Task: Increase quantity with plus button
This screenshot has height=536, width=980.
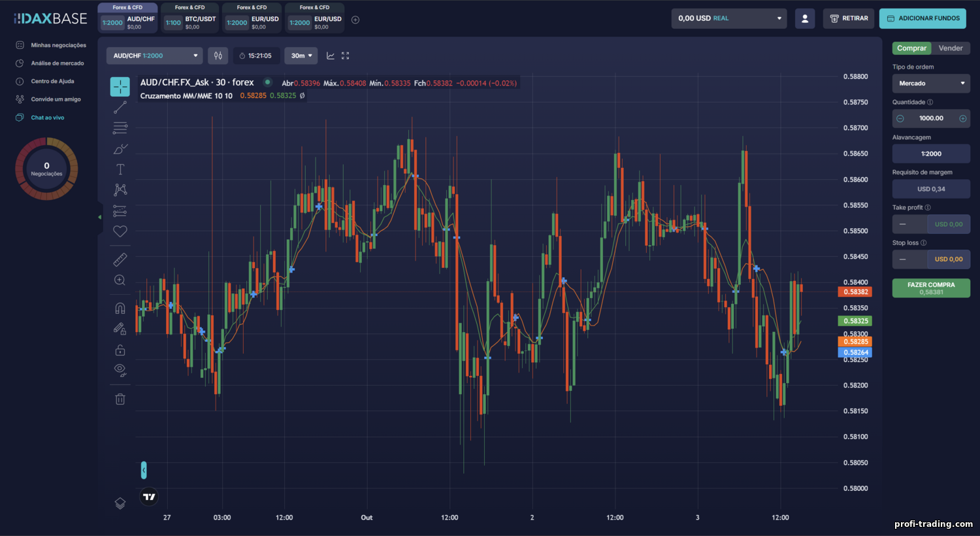Action: pos(962,118)
